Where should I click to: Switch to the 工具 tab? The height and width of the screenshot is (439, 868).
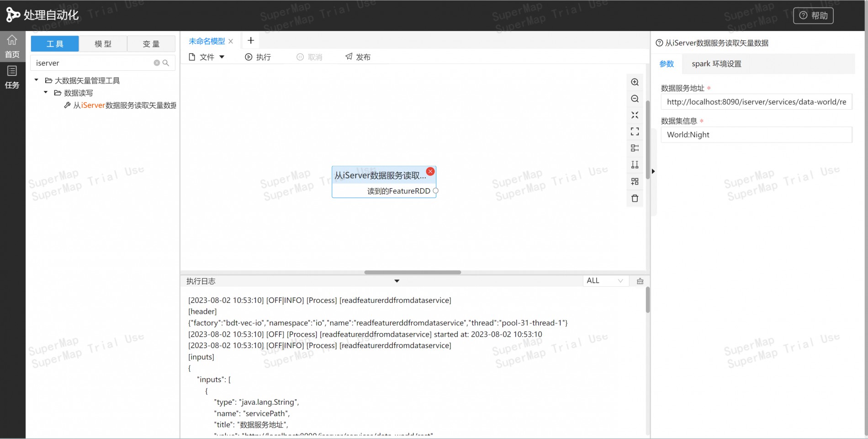point(55,44)
